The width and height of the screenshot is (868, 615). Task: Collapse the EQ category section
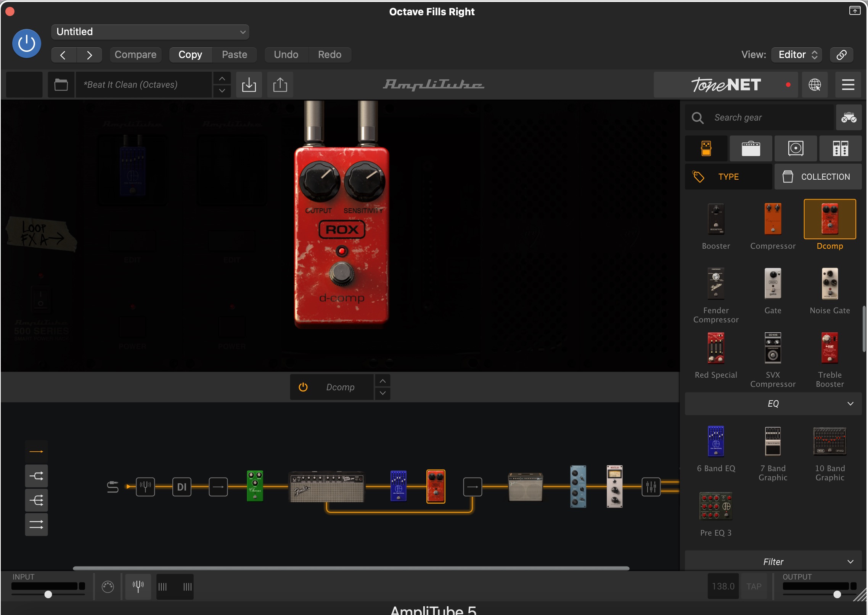point(773,404)
